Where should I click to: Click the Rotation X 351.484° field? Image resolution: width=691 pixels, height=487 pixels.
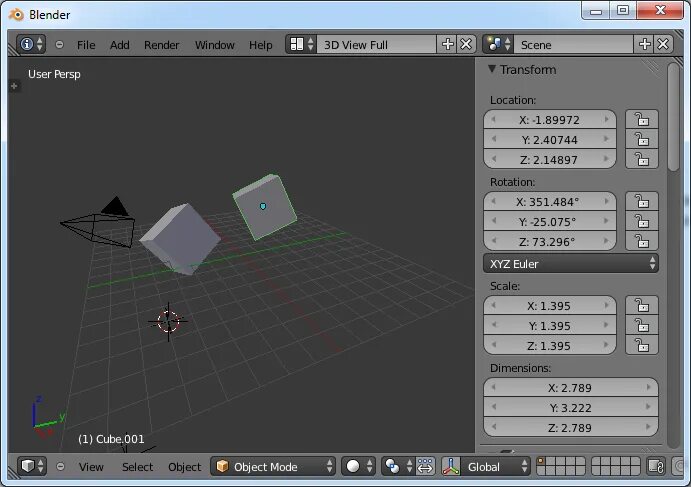pos(550,201)
